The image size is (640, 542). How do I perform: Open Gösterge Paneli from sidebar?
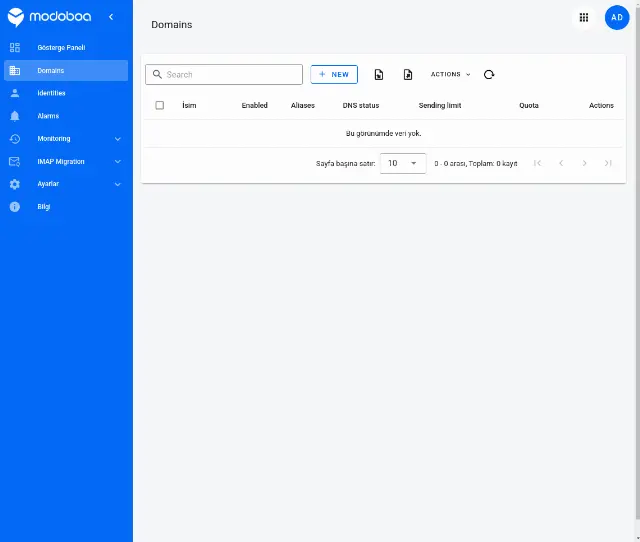pos(66,47)
